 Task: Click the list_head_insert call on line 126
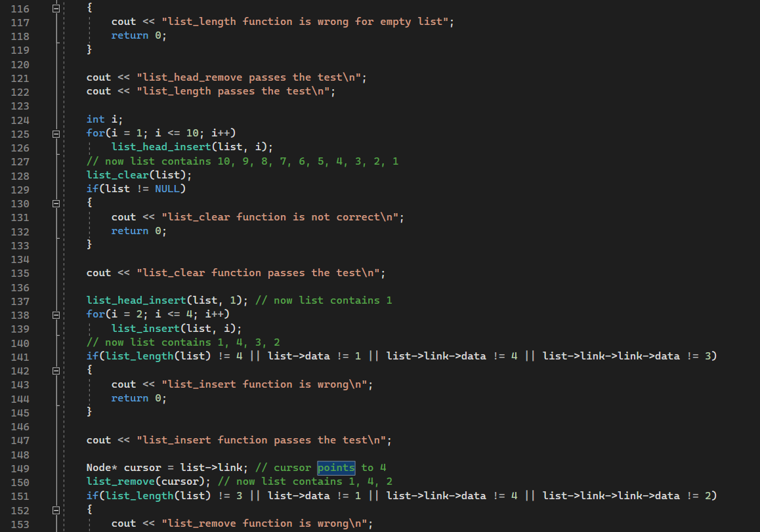click(161, 147)
